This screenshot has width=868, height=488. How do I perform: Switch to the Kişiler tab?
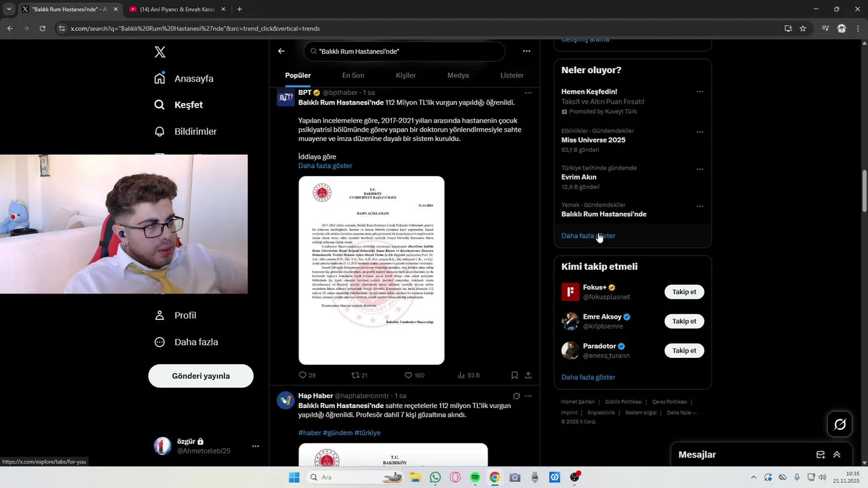tap(406, 75)
